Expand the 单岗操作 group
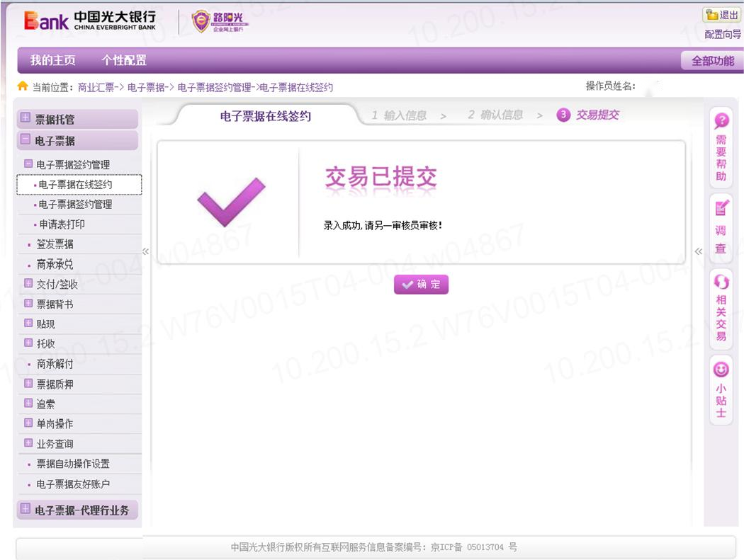The image size is (744, 560). (x=28, y=423)
